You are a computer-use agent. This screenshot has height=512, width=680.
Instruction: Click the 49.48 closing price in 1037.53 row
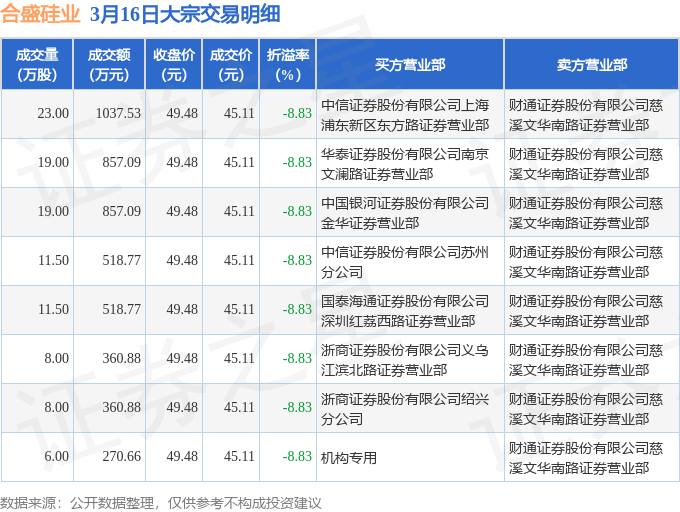click(x=182, y=113)
